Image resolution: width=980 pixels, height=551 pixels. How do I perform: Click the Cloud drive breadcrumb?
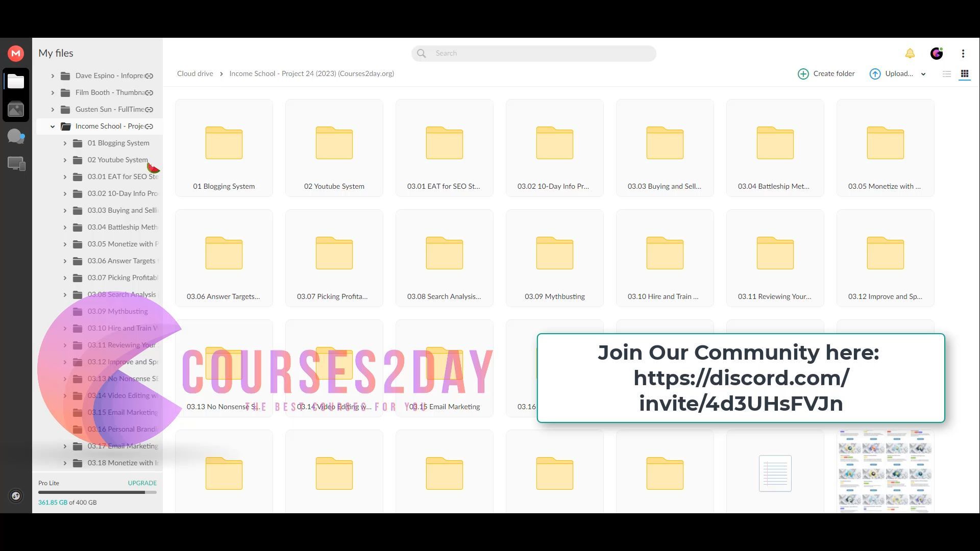click(x=195, y=73)
